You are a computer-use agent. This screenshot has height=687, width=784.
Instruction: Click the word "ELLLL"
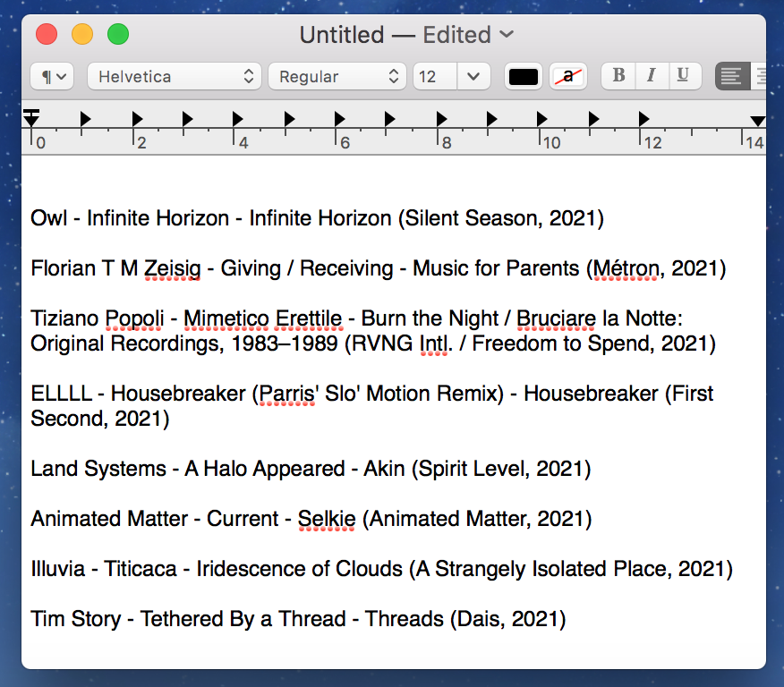[x=62, y=394]
